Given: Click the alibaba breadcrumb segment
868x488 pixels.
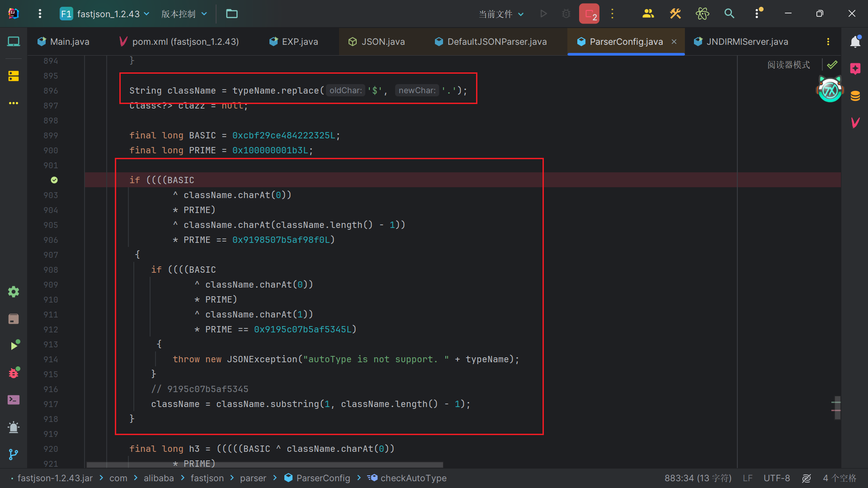Looking at the screenshot, I should [x=159, y=478].
